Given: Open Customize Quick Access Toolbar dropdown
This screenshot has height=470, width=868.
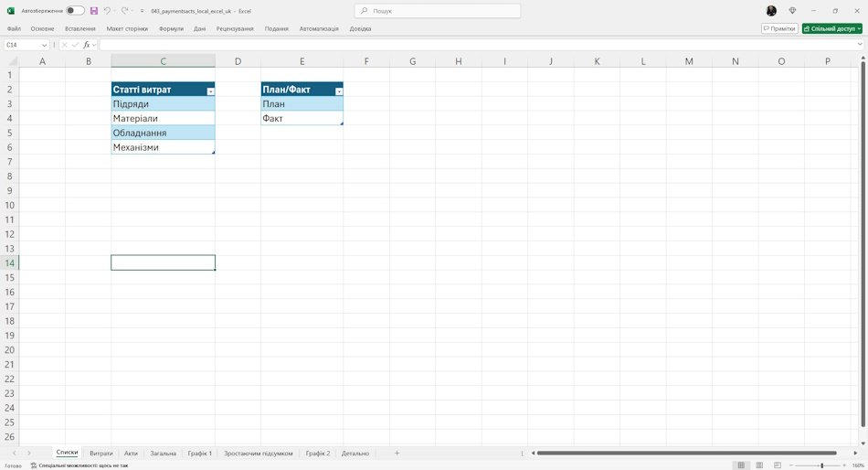Looking at the screenshot, I should 143,11.
